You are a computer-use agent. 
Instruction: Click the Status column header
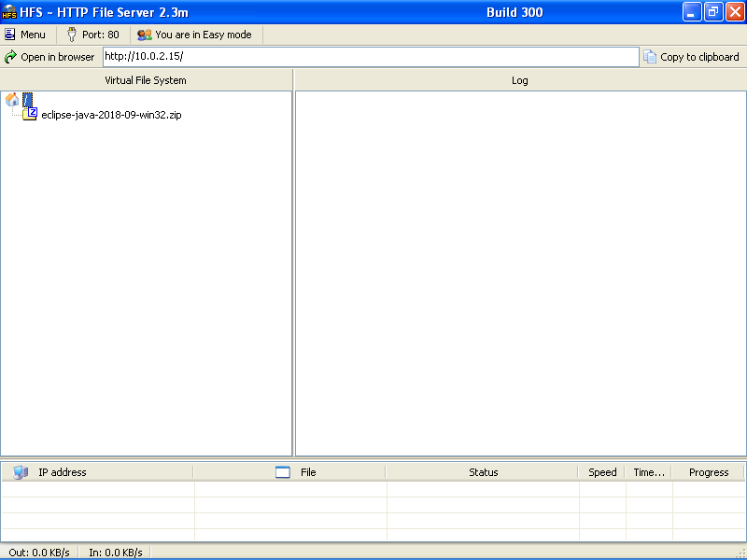(x=483, y=472)
